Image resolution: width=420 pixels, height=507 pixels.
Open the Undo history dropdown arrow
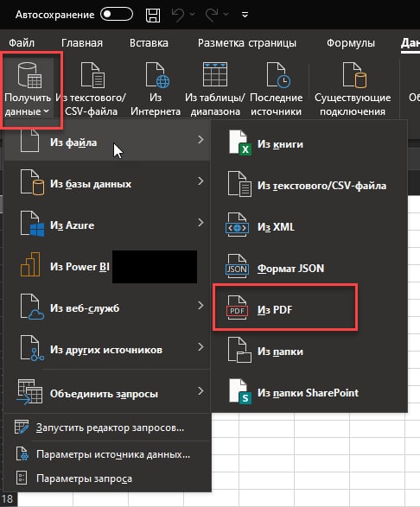[x=192, y=15]
